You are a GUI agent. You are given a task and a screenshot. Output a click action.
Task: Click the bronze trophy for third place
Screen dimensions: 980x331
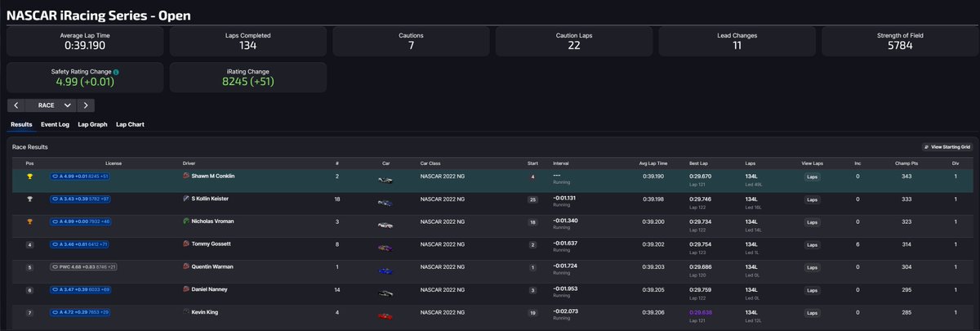tap(29, 221)
